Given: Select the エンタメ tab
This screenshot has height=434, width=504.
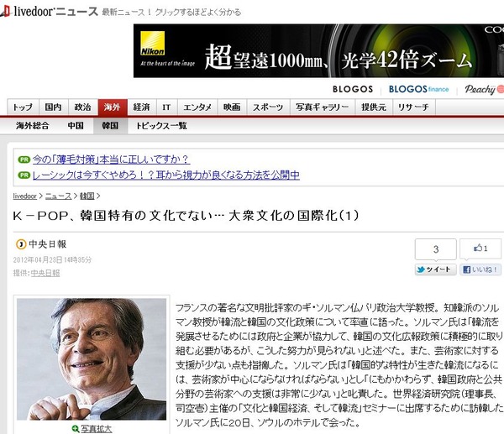Looking at the screenshot, I should click(x=197, y=107).
